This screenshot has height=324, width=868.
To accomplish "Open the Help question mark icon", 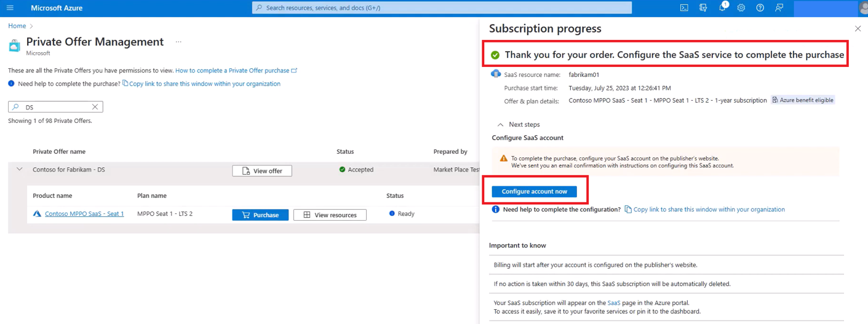I will [760, 8].
